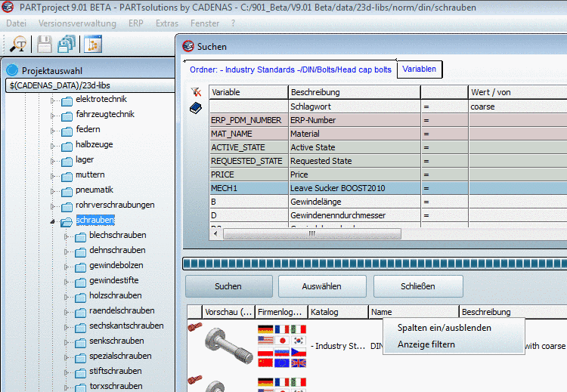
Task: Select the senkschrauben tree folder
Action: click(x=116, y=341)
